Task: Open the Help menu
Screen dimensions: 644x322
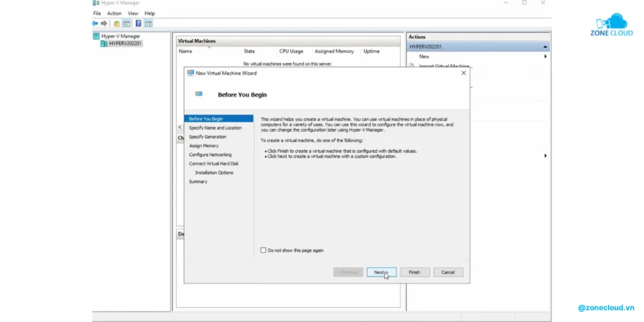Action: pos(150,14)
